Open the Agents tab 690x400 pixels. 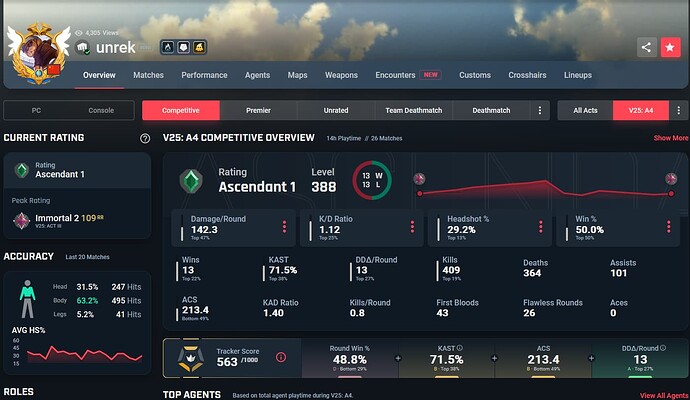point(257,75)
